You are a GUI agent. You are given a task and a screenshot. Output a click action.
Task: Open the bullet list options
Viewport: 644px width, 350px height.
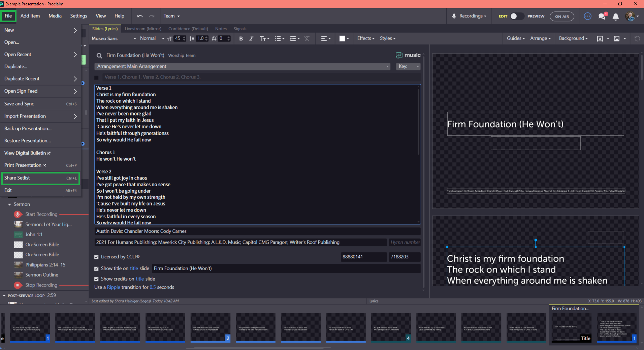coord(280,38)
